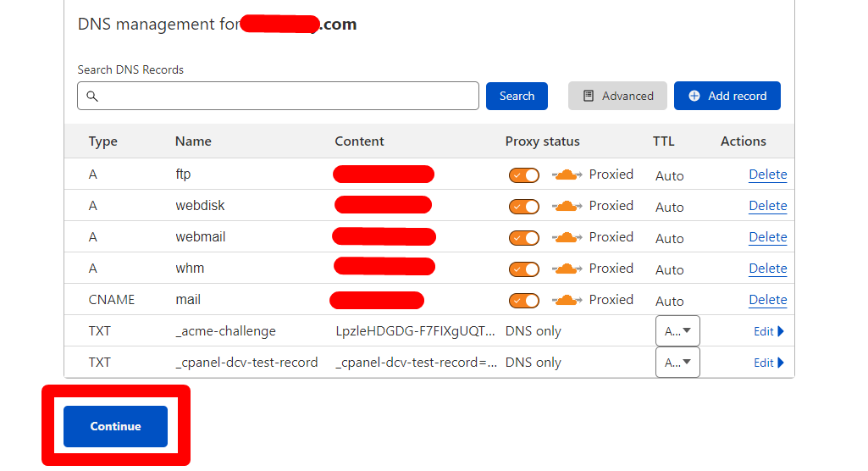Delete the whm A record
This screenshot has height=471, width=868.
click(767, 269)
